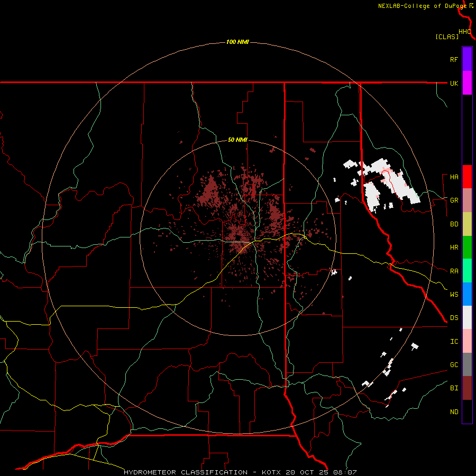This screenshot has width=476, height=476.
Task: Click the GC gray legend color block
Action: [x=467, y=364]
